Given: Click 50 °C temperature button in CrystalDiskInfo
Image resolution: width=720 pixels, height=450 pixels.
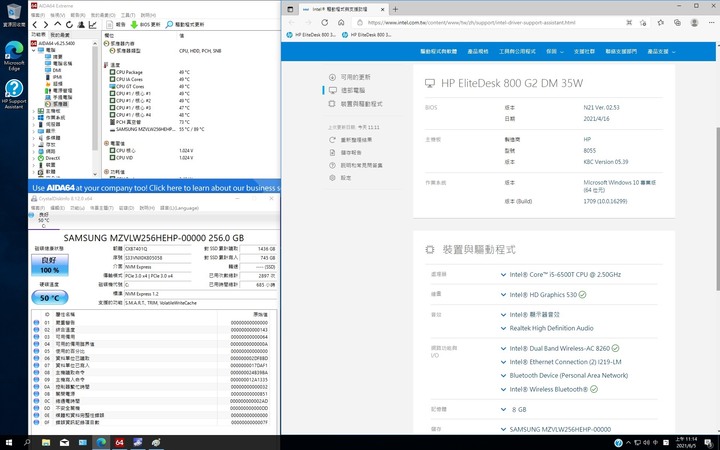Looking at the screenshot, I should 50,298.
